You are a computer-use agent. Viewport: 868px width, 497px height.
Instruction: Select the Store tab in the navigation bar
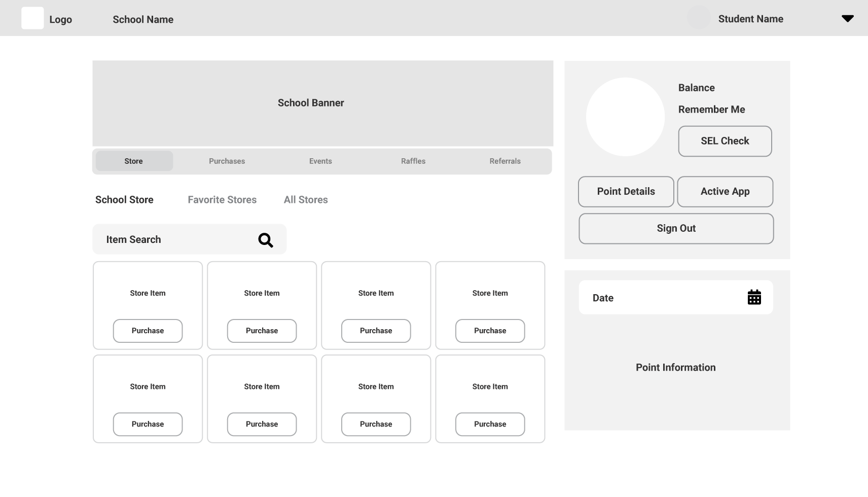(133, 161)
